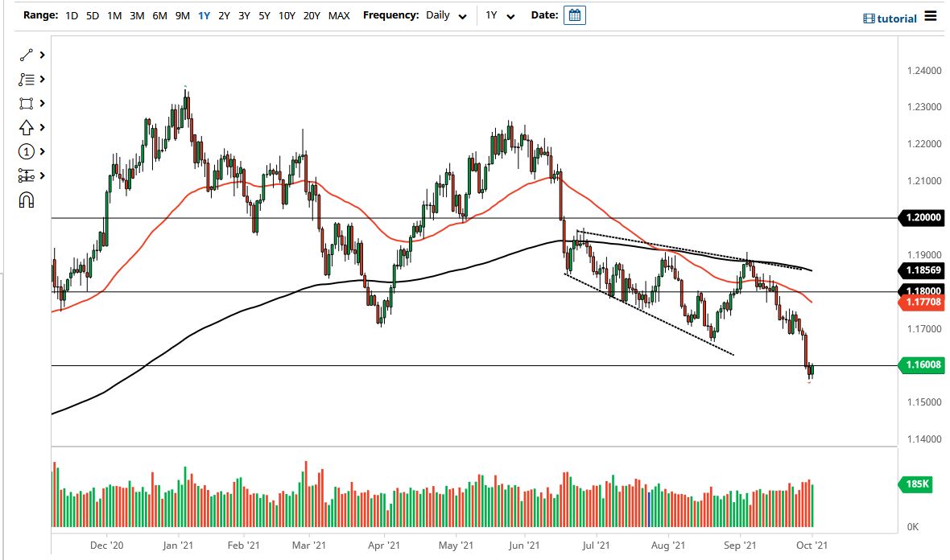Select the measurement tool icon
The width and height of the screenshot is (950, 560).
tap(26, 175)
